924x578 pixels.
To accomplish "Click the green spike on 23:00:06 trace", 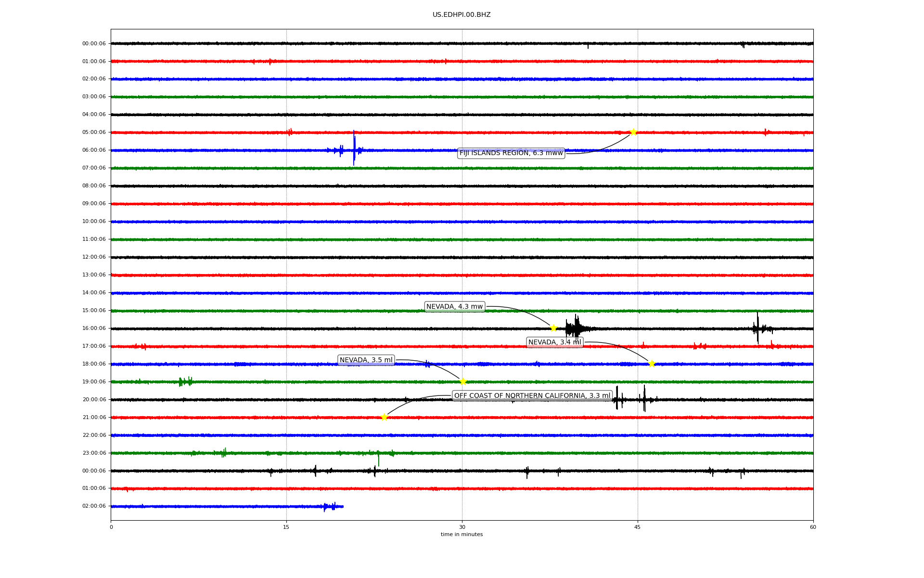I will click(x=379, y=459).
